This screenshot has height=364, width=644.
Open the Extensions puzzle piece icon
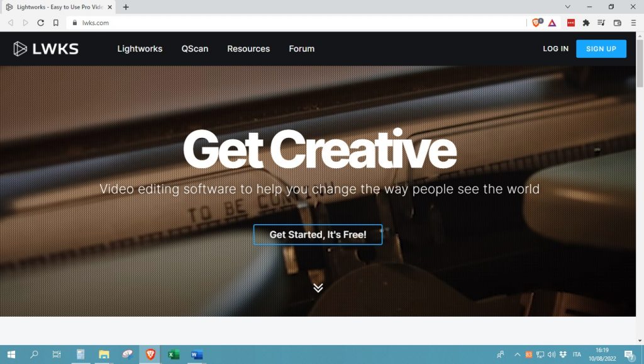tap(586, 23)
